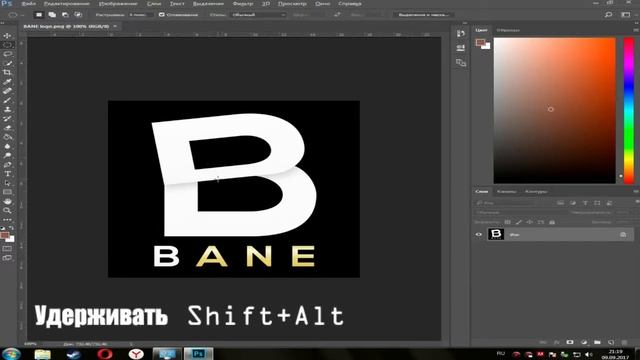Image resolution: width=640 pixels, height=360 pixels.
Task: Click inside the color picker field
Action: pos(554,110)
